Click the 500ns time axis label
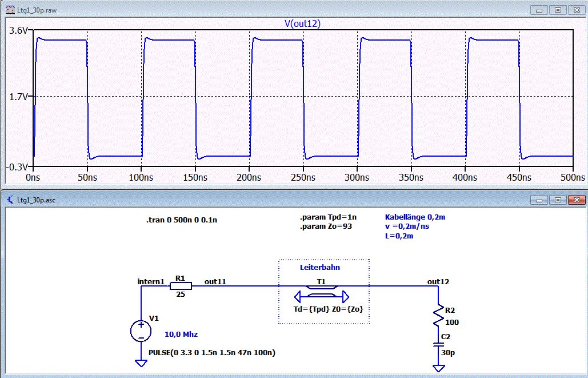 [x=573, y=177]
